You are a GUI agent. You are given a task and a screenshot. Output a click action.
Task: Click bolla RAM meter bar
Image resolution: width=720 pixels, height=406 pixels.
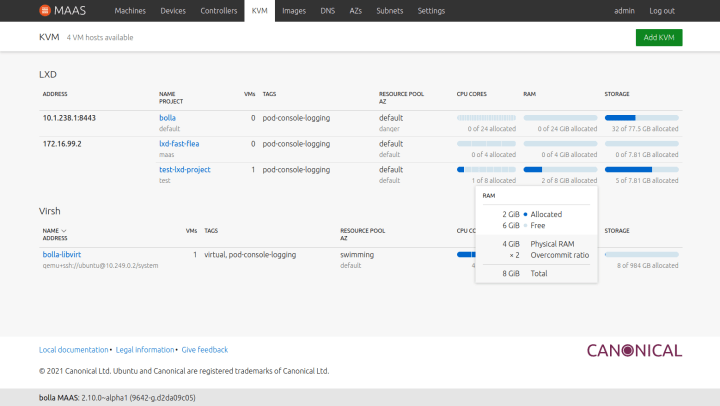560,118
